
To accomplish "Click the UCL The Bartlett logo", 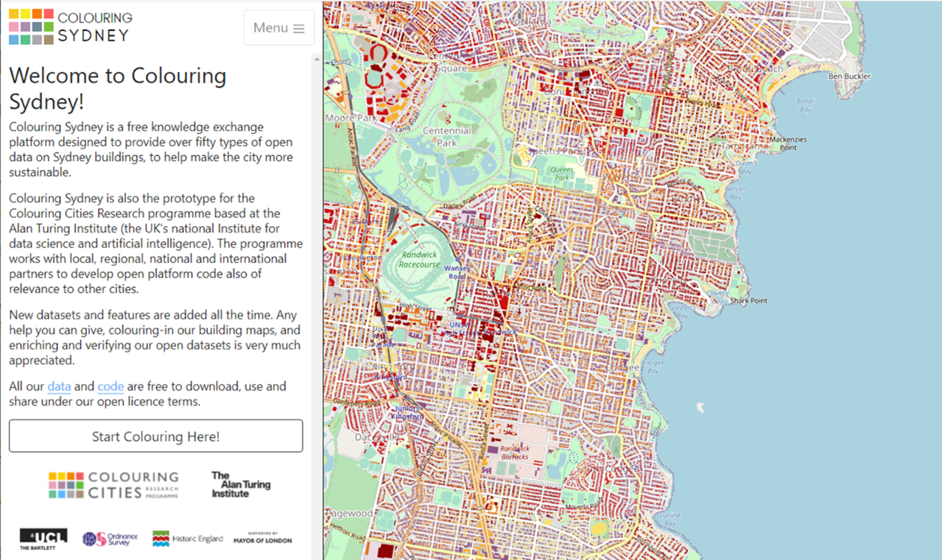I will (43, 539).
